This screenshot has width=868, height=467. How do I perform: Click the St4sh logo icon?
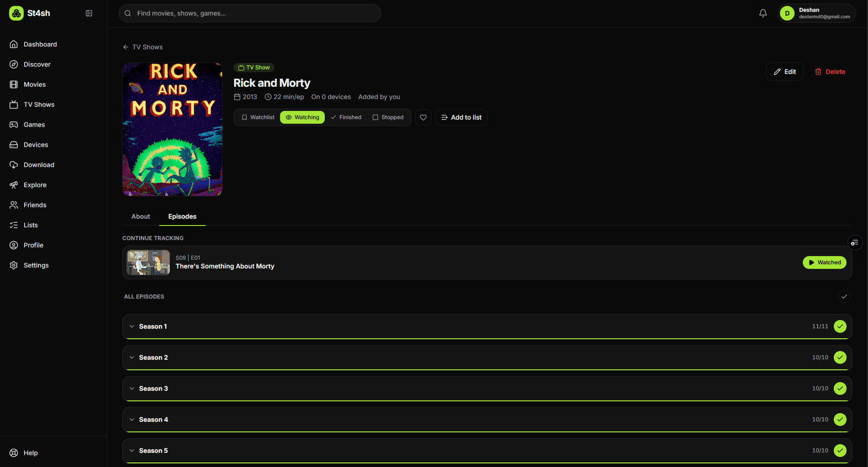click(16, 13)
